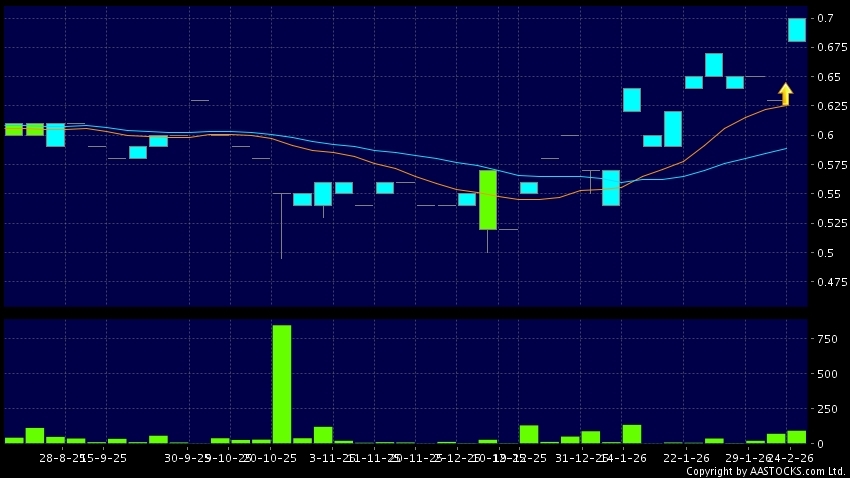Click the orange moving average line's right end
850x478 pixels.
785,105
